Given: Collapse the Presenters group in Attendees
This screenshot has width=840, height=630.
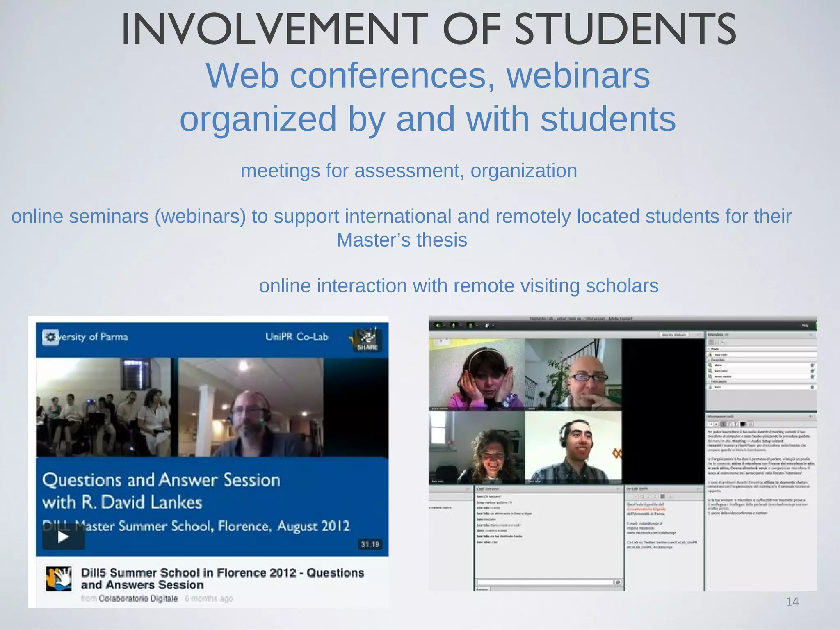Looking at the screenshot, I should 708,360.
